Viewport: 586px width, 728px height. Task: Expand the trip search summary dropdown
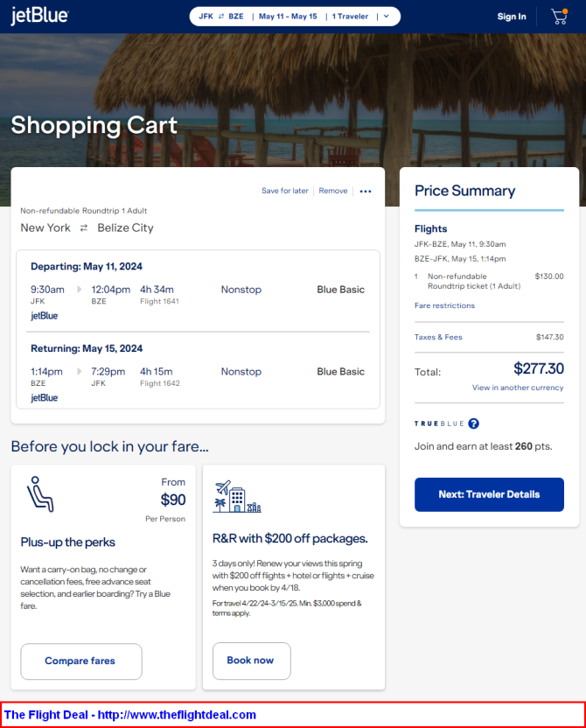click(386, 17)
